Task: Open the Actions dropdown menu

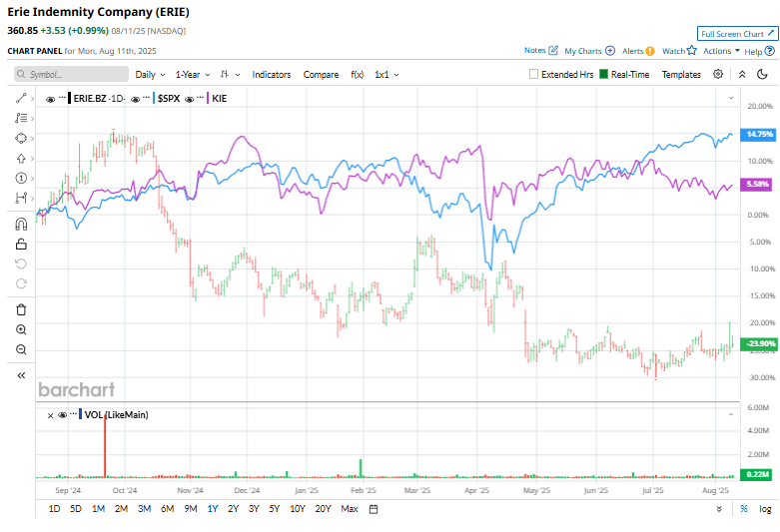Action: (x=721, y=51)
